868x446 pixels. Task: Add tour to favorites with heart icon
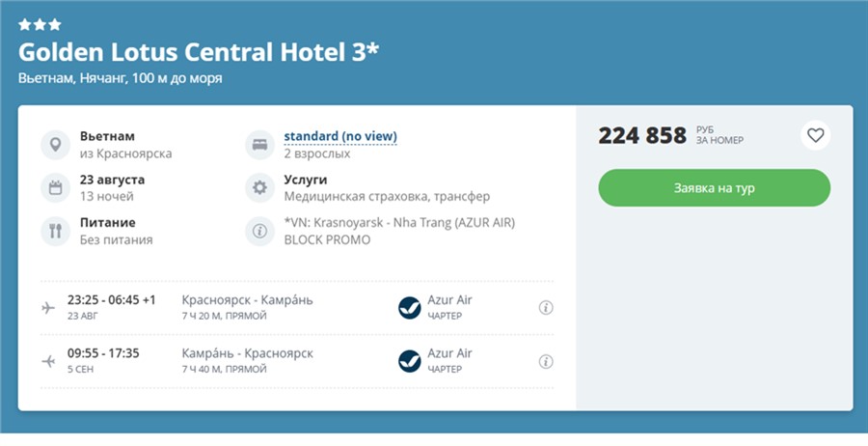[x=815, y=135]
